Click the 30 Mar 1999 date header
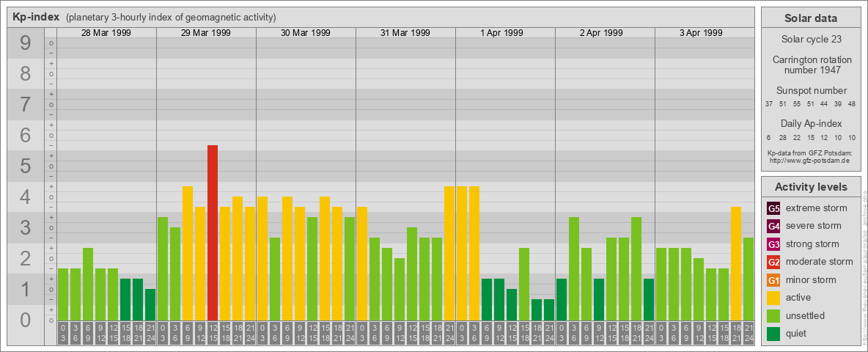 [x=305, y=33]
